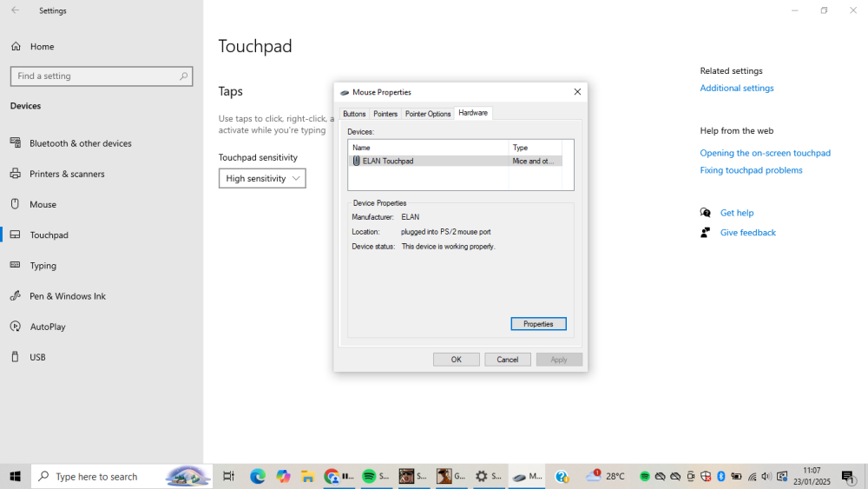The image size is (868, 489).
Task: Check battery status in tray
Action: [736, 476]
